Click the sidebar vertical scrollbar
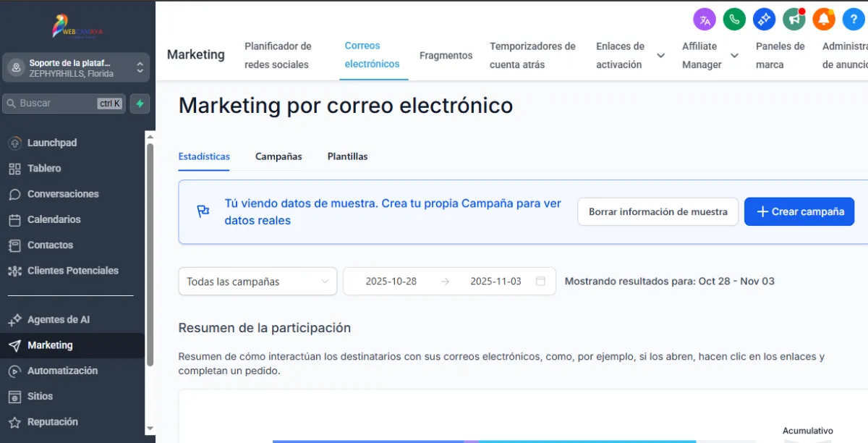 150,253
